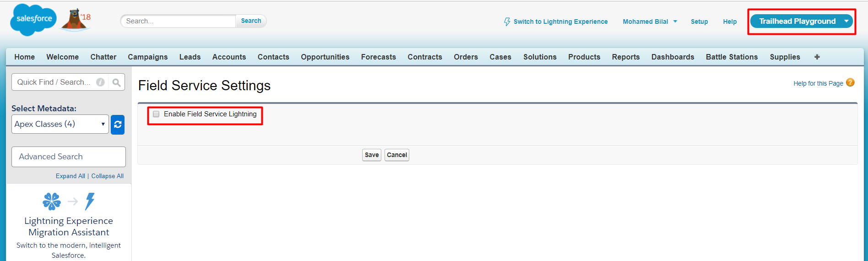Open the Supplies tab
Viewport: 868px width, 261px height.
tap(785, 57)
